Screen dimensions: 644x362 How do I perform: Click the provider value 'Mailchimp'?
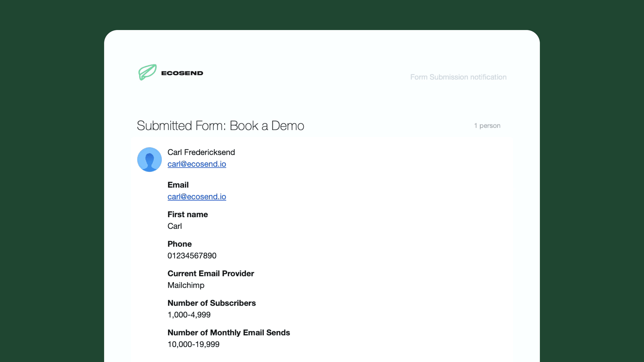(x=186, y=285)
